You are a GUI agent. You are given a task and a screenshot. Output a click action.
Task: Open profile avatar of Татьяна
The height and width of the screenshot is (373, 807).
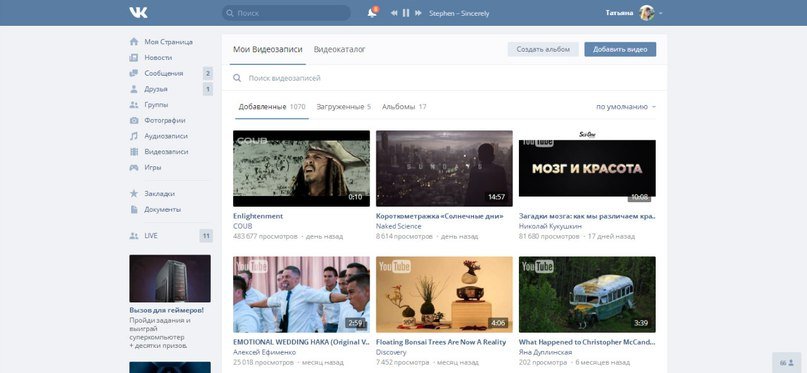tap(646, 13)
